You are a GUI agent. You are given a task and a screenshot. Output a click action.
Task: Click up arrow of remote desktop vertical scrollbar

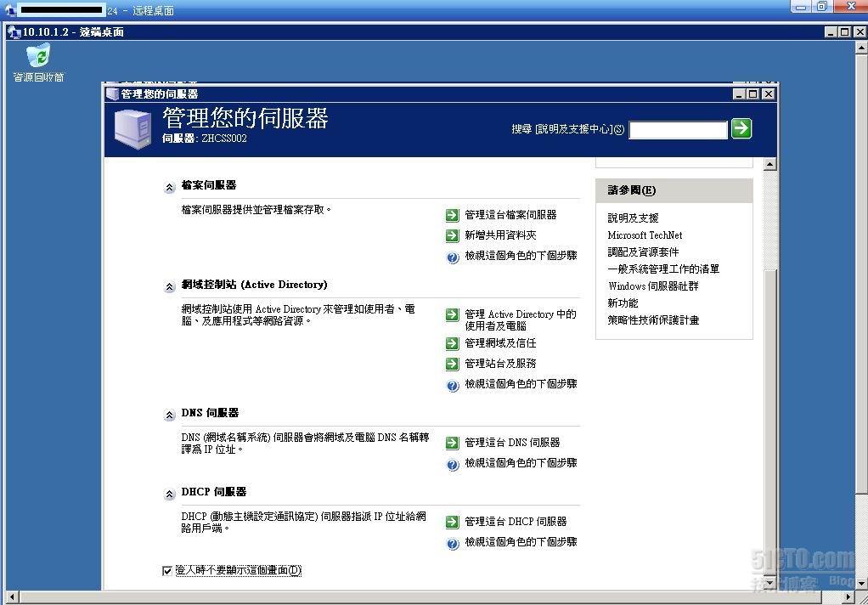(861, 48)
